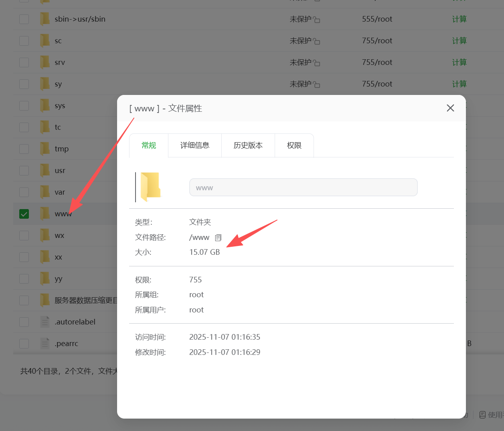Viewport: 504px width, 431px height.
Task: Check the checkbox next to sys folder
Action: 24,105
